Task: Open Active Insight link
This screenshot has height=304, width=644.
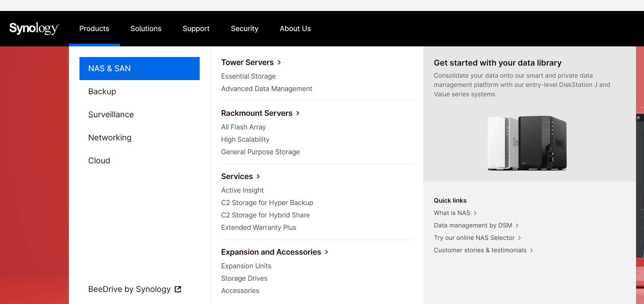Action: pos(243,190)
